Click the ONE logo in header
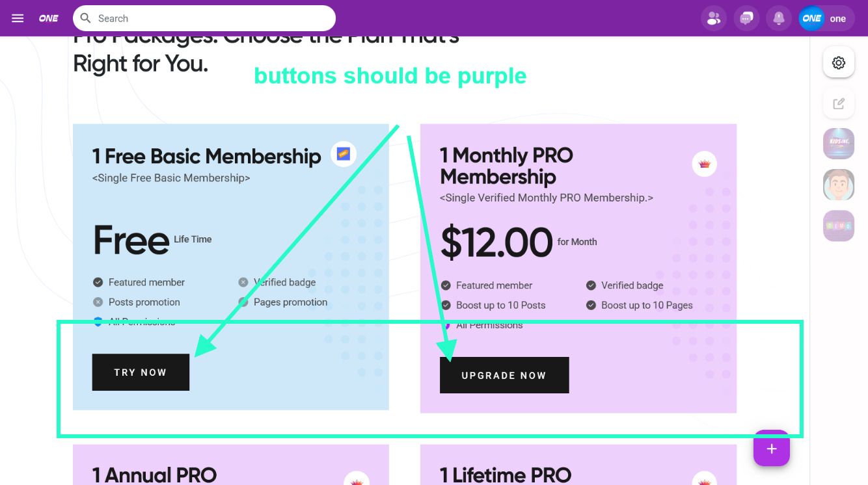 pyautogui.click(x=49, y=18)
